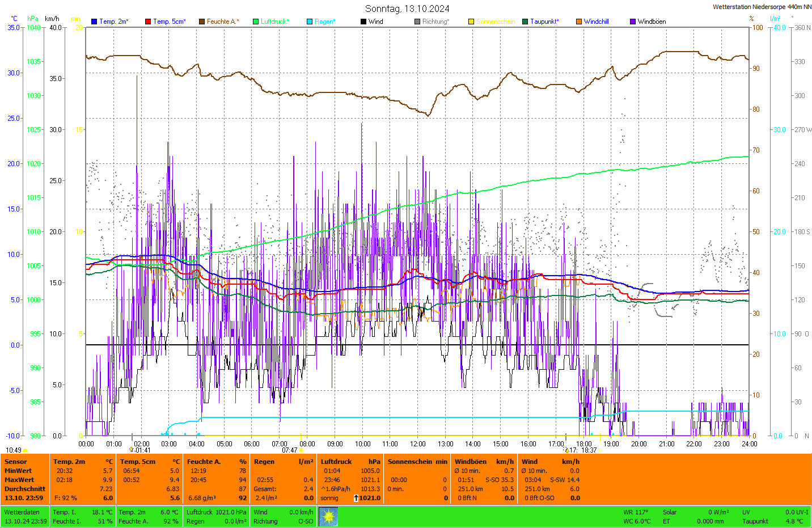812x528 pixels.
Task: Click the 12:00 time axis label
Action: [x=418, y=444]
